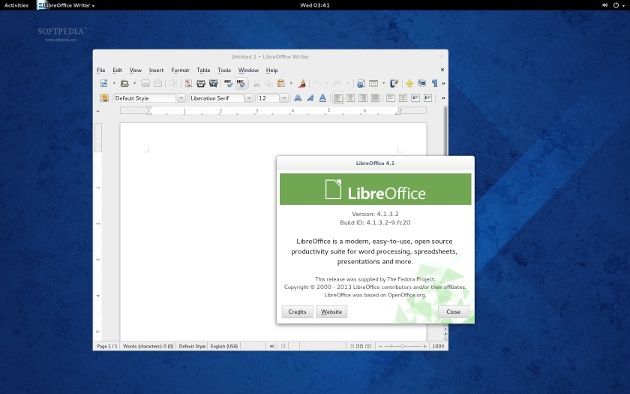Click zoom out minus in status bar
The image size is (630, 394).
(380, 346)
